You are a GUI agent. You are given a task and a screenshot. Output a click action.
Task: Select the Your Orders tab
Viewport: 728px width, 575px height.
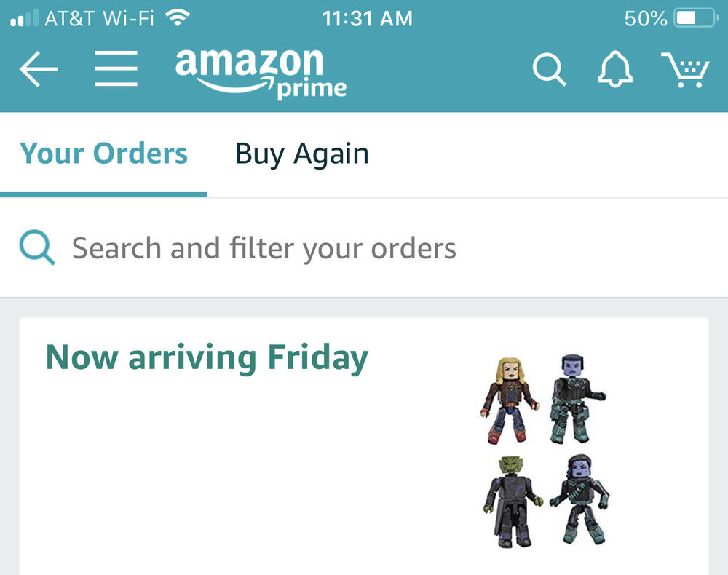coord(103,154)
